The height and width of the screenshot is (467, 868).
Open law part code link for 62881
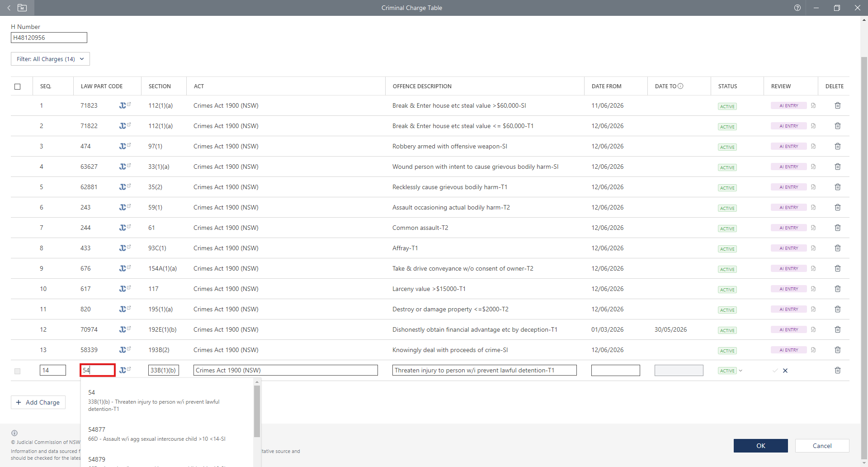(125, 187)
